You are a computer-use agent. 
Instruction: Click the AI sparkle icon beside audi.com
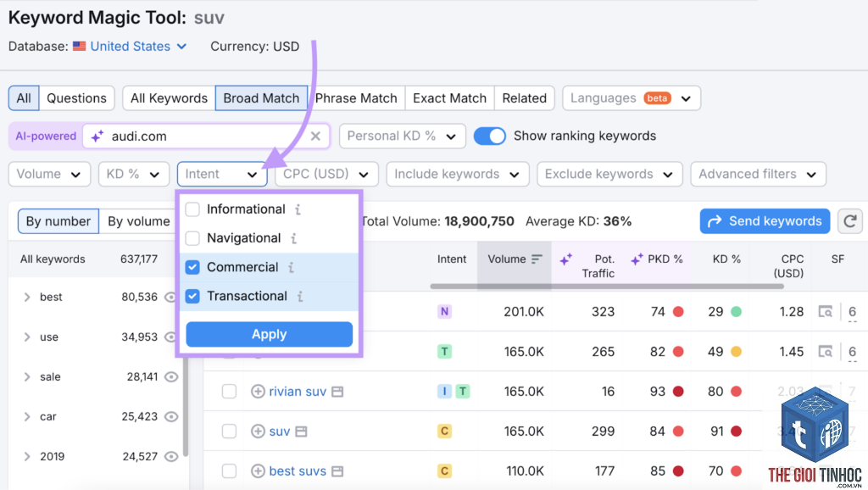point(97,136)
